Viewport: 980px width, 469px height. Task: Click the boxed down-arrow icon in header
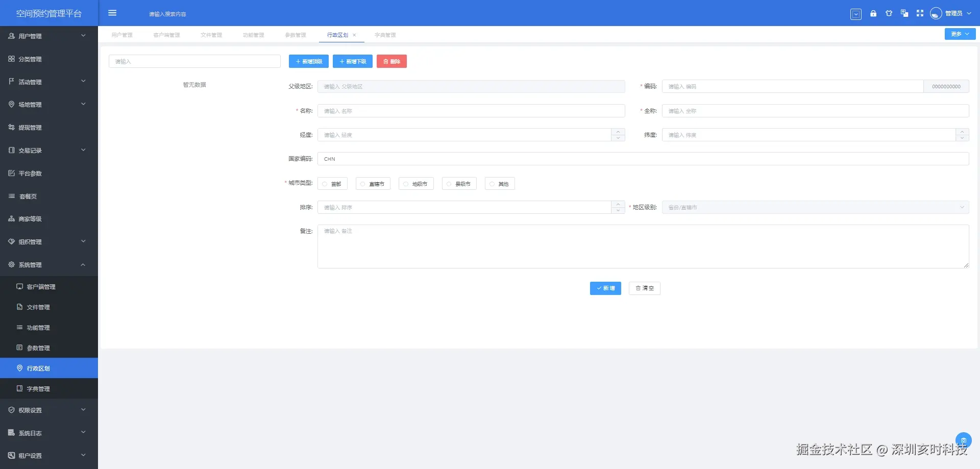pyautogui.click(x=856, y=14)
